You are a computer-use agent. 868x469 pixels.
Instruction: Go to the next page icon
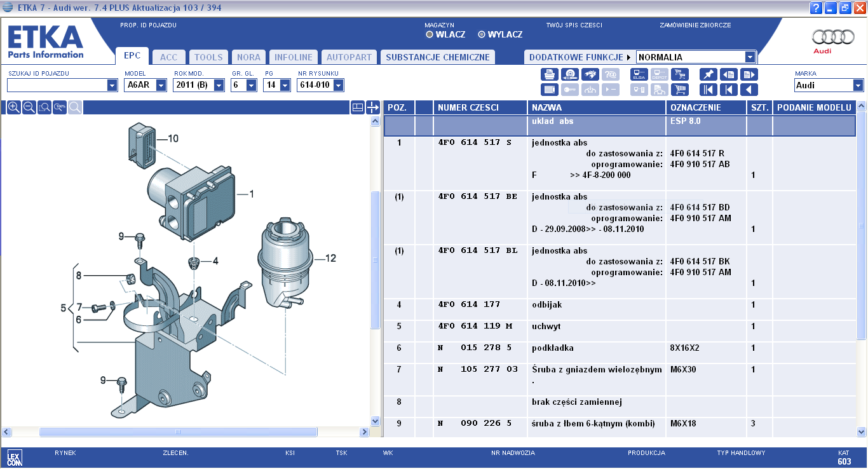pos(749,74)
